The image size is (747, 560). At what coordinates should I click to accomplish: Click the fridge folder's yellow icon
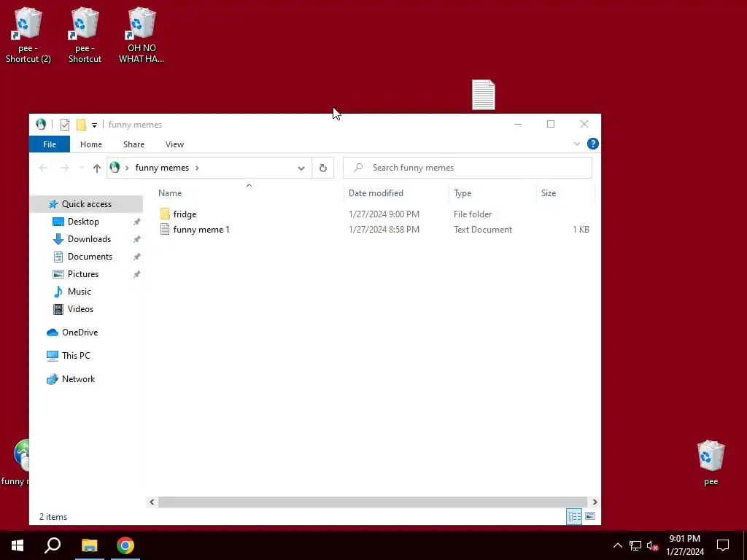click(x=165, y=214)
